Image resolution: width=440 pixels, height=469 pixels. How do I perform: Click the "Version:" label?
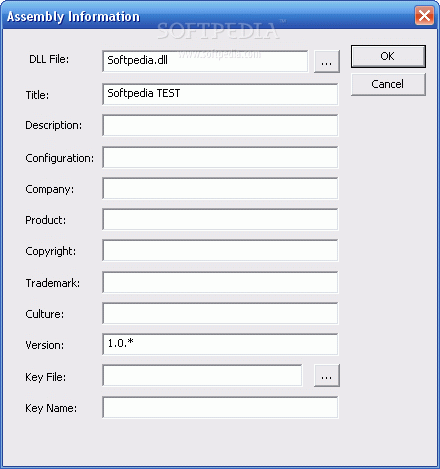coord(45,345)
